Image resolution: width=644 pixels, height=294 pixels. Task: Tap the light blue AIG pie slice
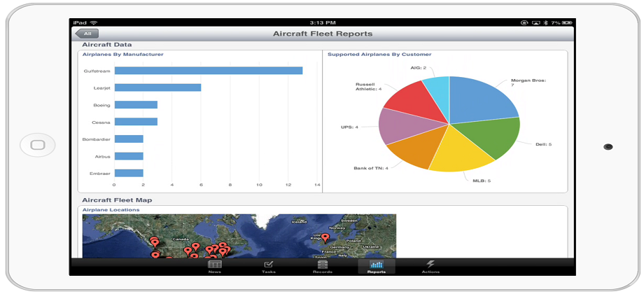tap(437, 92)
